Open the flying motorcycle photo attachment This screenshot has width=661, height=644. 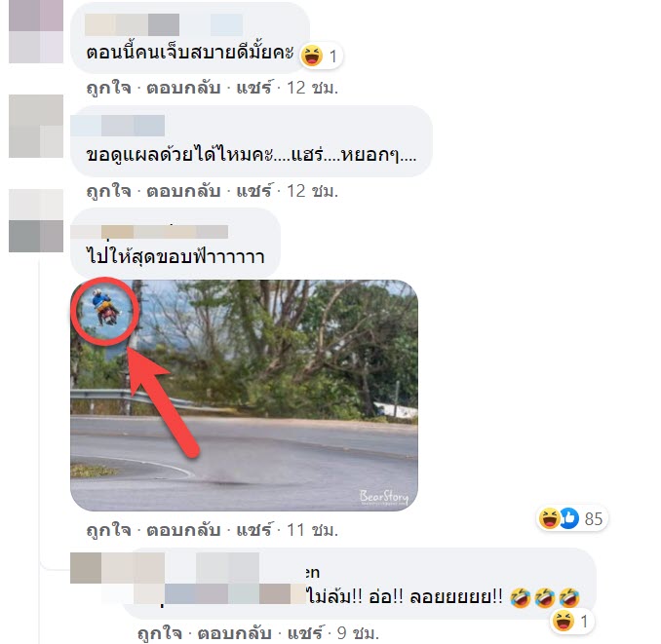click(x=244, y=396)
